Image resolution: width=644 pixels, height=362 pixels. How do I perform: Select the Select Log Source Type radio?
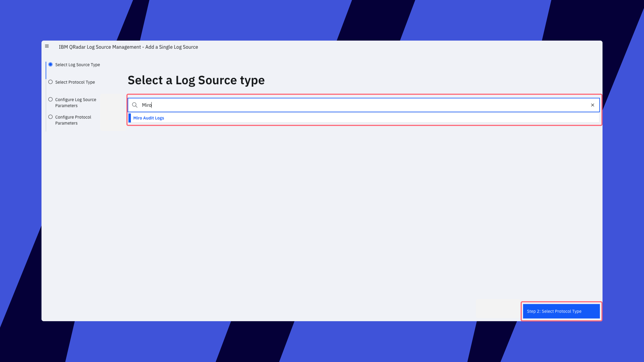(50, 65)
